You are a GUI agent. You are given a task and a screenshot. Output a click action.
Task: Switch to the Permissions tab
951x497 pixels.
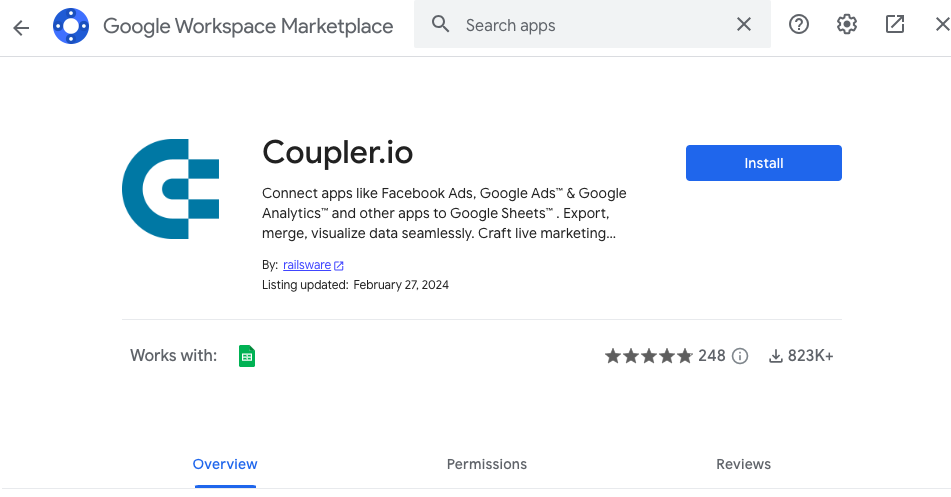point(487,464)
